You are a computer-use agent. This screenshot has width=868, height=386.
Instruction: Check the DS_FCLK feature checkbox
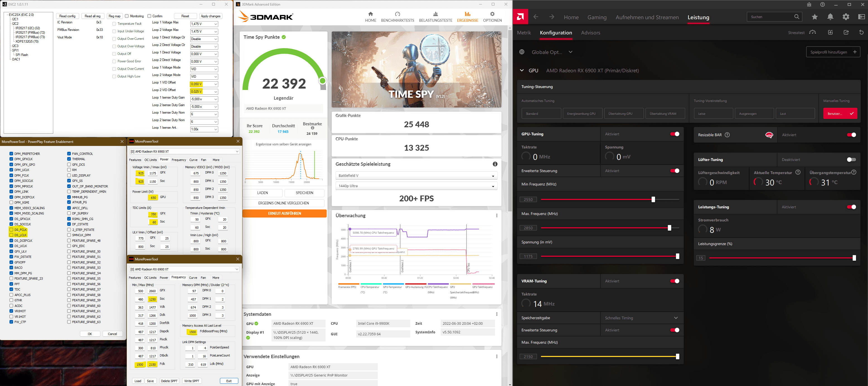11,229
